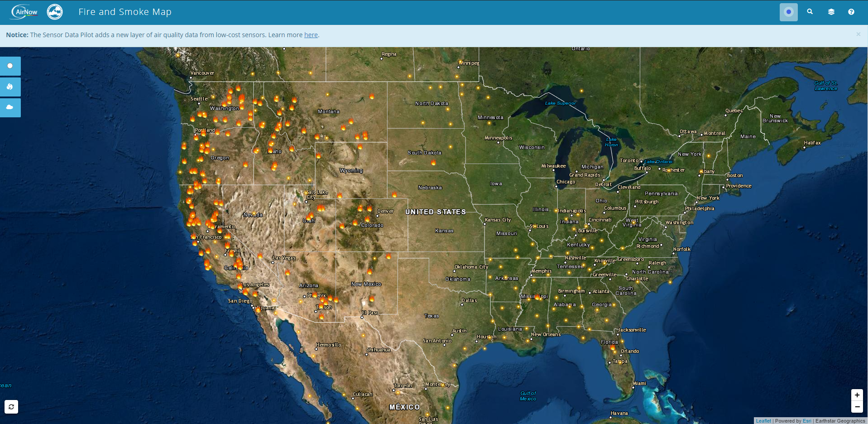Click the fire icon left of Las Vegas
This screenshot has height=424, width=868.
pos(260,255)
